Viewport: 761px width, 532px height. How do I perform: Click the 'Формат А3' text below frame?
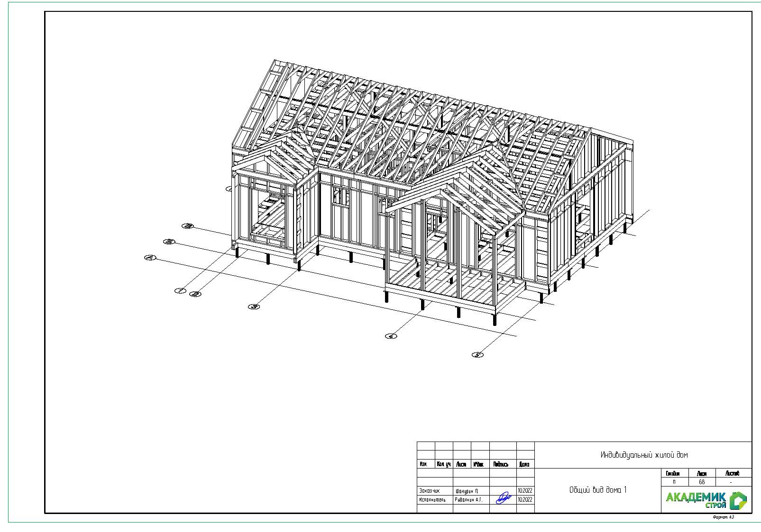(x=723, y=517)
